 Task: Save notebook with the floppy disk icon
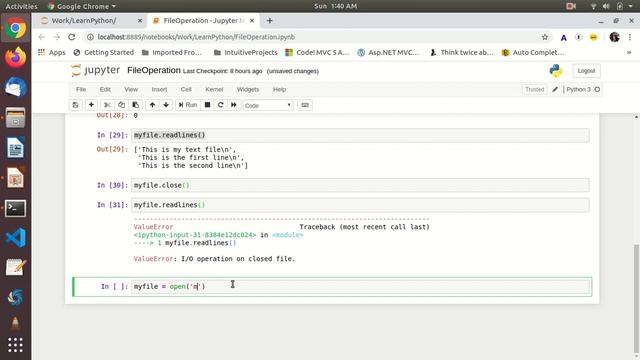[x=76, y=105]
